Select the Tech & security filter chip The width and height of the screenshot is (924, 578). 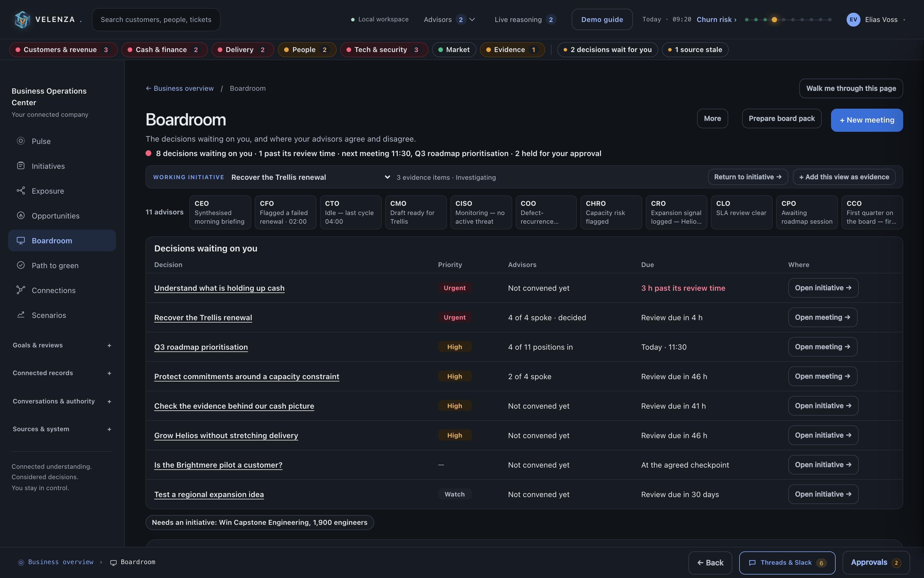click(x=384, y=50)
